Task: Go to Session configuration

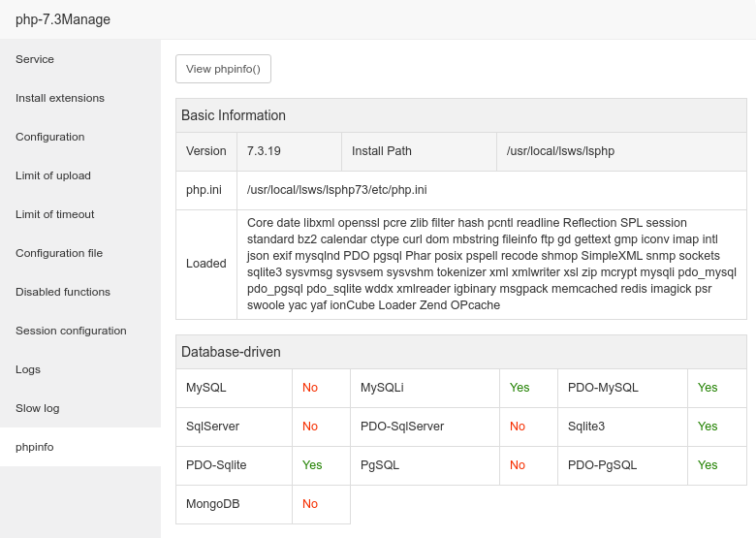Action: [x=71, y=331]
